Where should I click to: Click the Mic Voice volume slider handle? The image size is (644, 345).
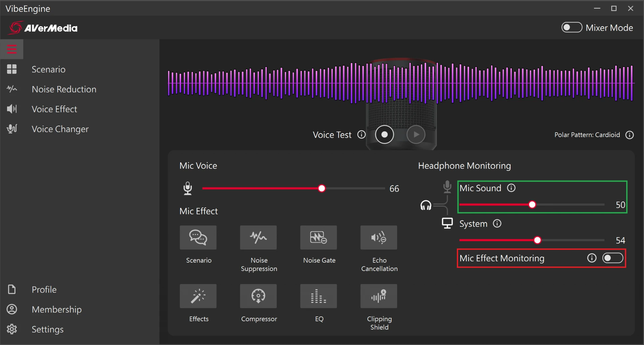322,189
